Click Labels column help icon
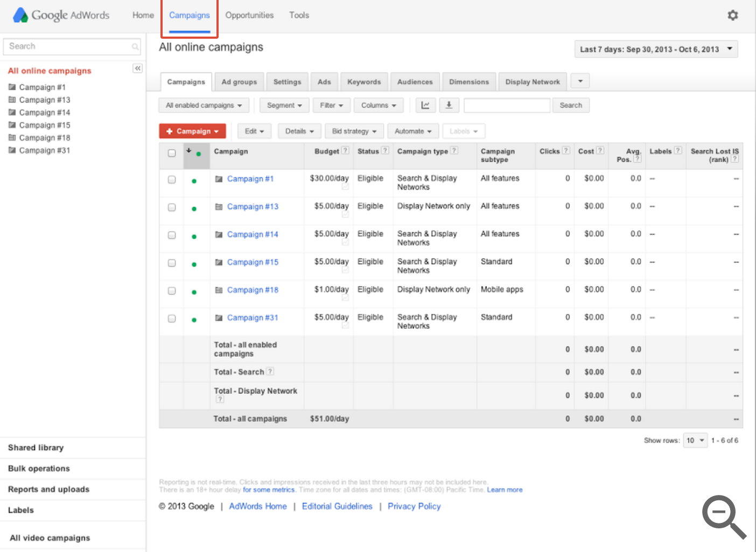The width and height of the screenshot is (756, 552). coord(678,151)
